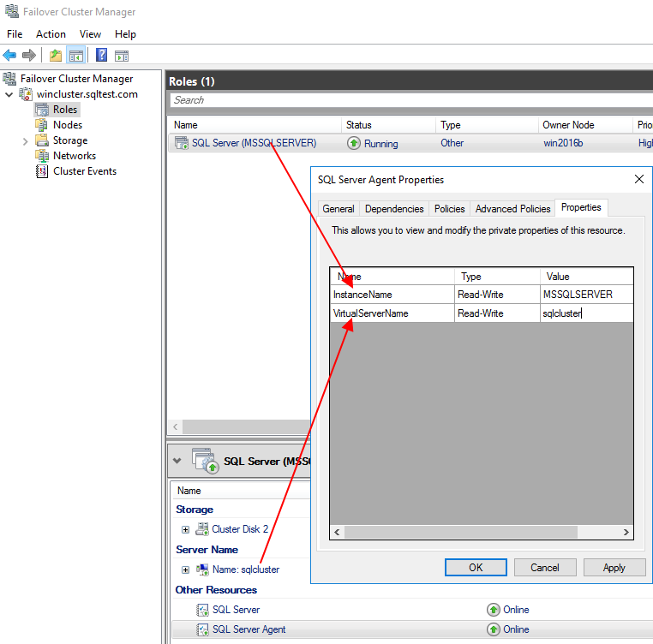Click owner node win2016b cell
This screenshot has height=644, width=653.
pyautogui.click(x=563, y=143)
